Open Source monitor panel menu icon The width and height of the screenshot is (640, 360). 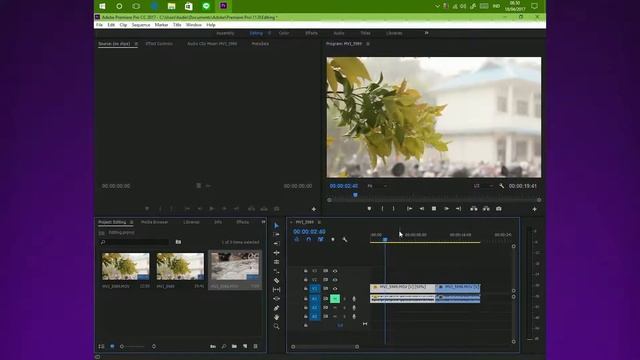136,44
